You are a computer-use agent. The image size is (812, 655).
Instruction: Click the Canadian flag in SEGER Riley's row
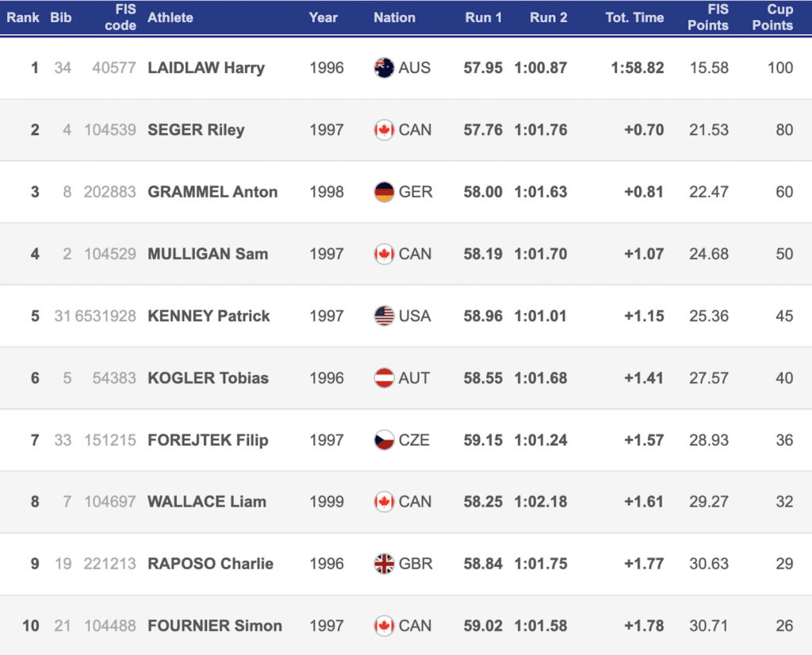pos(384,130)
